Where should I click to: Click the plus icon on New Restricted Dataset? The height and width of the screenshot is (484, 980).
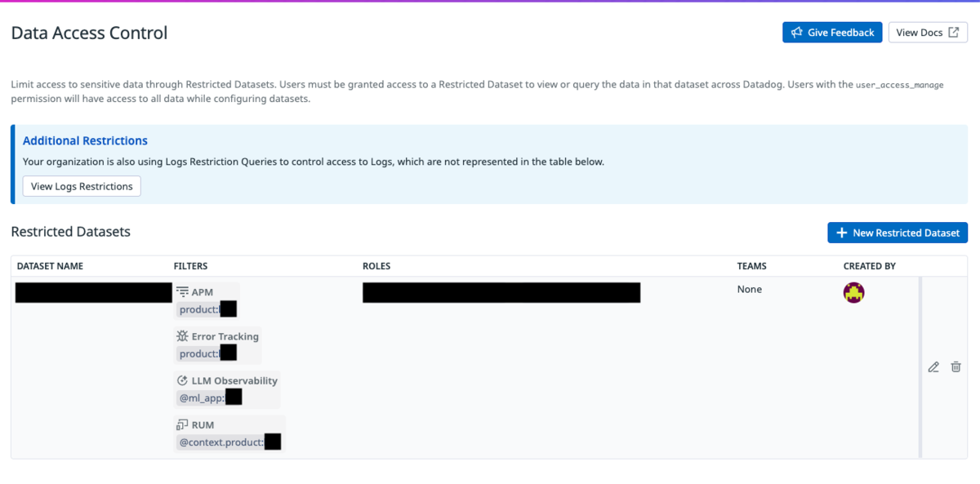pyautogui.click(x=842, y=233)
